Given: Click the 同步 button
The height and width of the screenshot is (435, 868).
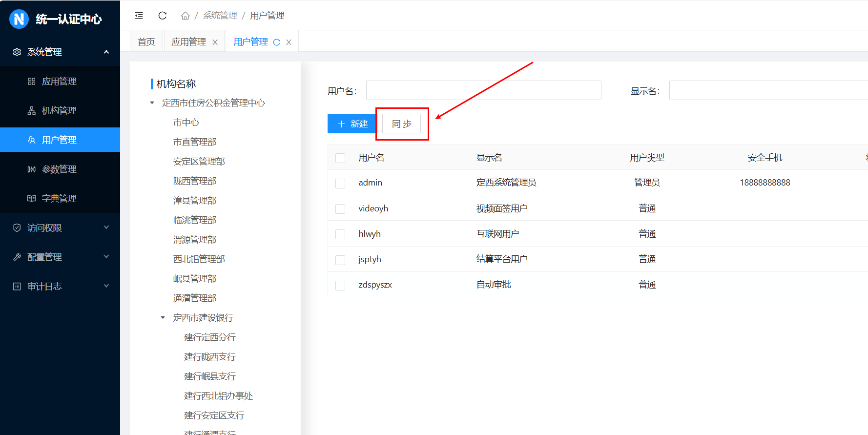Looking at the screenshot, I should click(x=401, y=124).
